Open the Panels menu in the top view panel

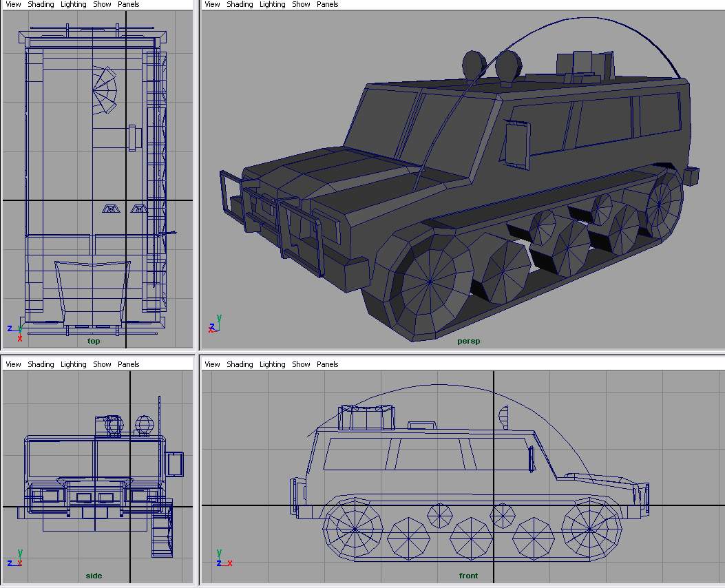tap(128, 4)
